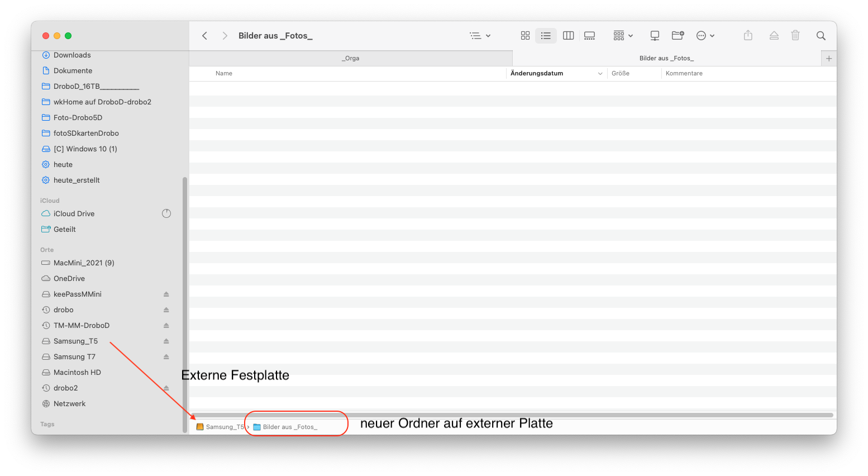Eject the TM-MM-DroboD volume
868x476 pixels.
pos(166,325)
